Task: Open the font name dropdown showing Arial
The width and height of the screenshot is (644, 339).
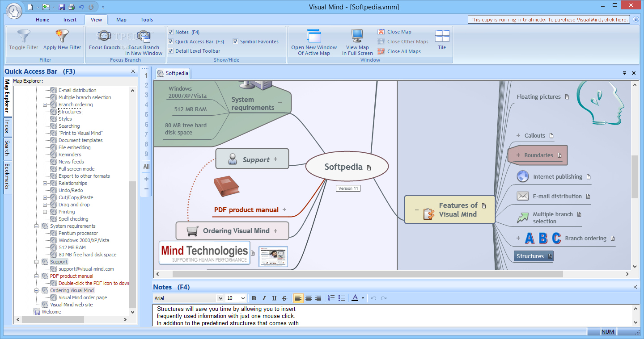Action: (220, 298)
